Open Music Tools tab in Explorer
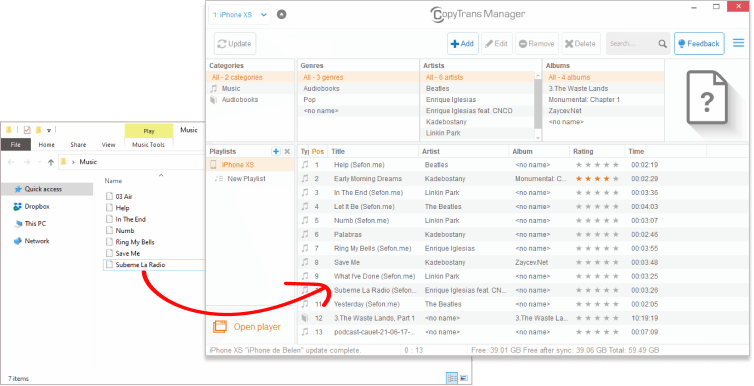This screenshot has height=386, width=754. click(149, 145)
